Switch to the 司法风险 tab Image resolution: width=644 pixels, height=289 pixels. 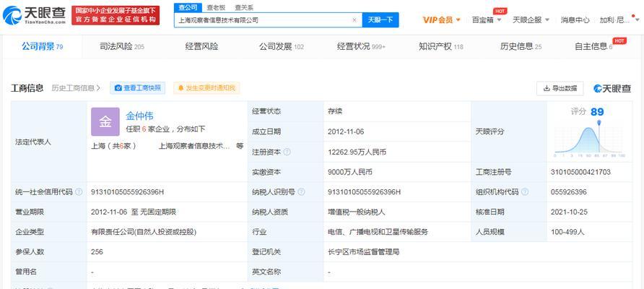tap(122, 47)
